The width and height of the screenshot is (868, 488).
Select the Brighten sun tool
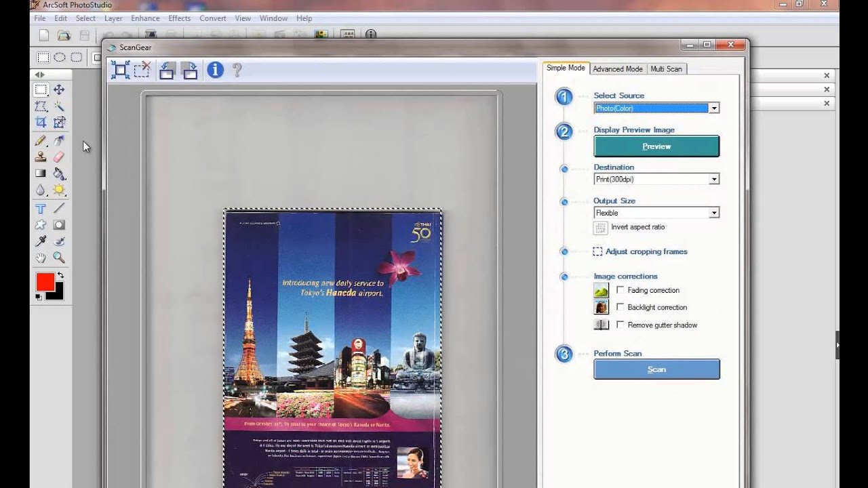(59, 190)
